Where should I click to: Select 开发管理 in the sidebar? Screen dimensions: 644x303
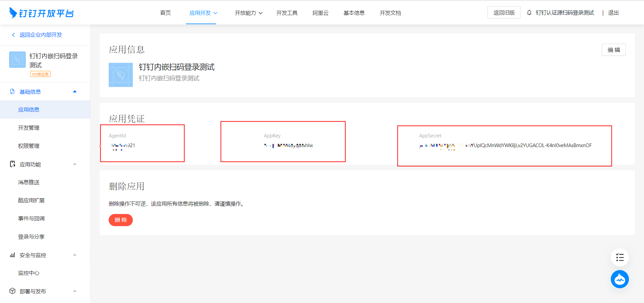click(29, 128)
